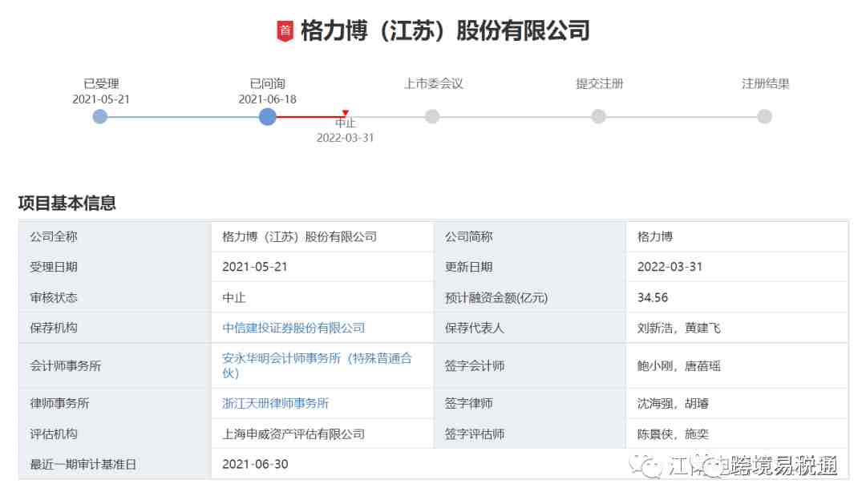866x504 pixels.
Task: Click the 保荐代表人 names 刘新浩，黄建飞
Action: (679, 328)
